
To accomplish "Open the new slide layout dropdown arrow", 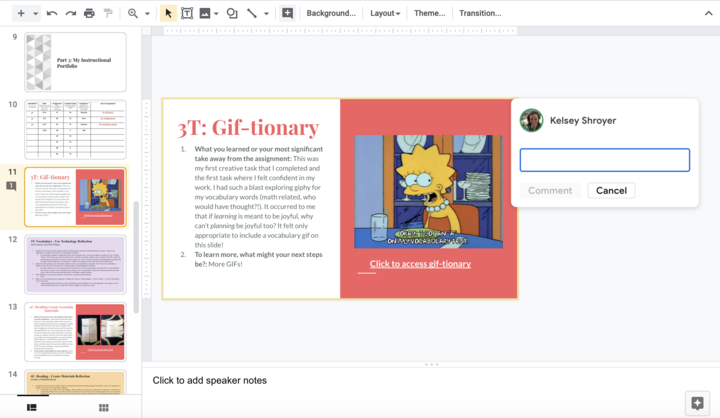I will pos(35,14).
